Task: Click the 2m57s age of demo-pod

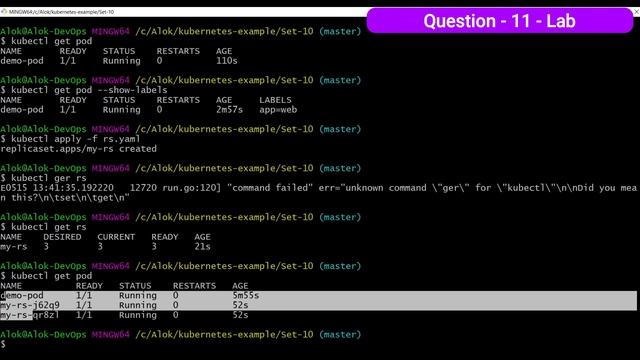Action: click(x=229, y=110)
